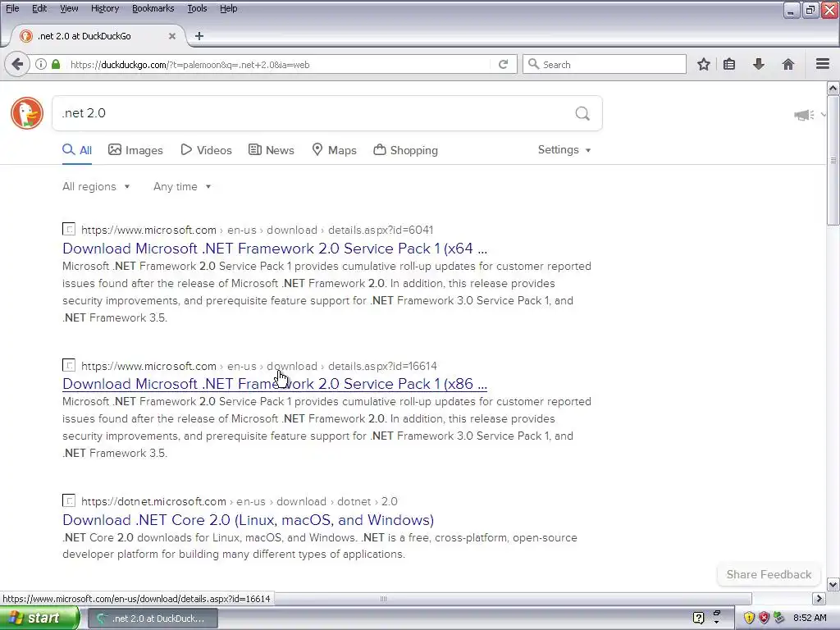This screenshot has height=630, width=840.
Task: Bookmark this page with the star icon
Action: point(703,64)
